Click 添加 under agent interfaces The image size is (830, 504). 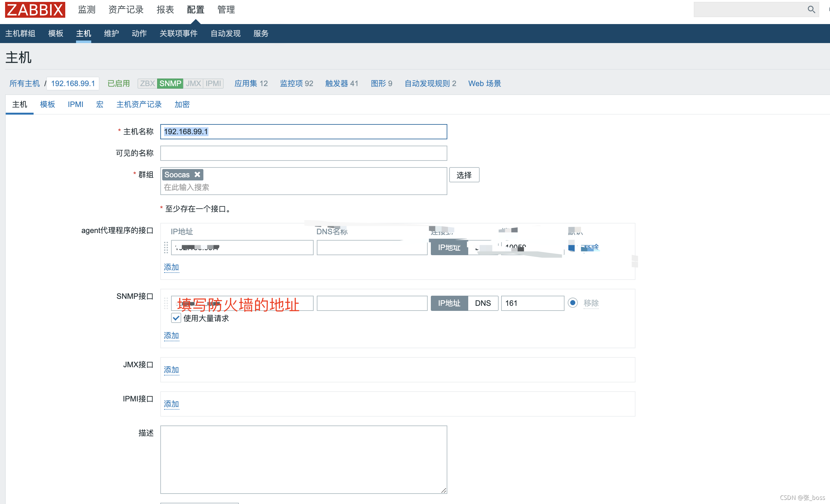171,267
